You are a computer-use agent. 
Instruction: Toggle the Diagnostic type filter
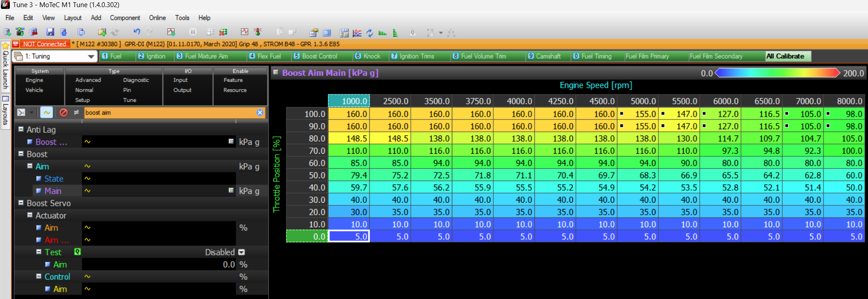pyautogui.click(x=136, y=80)
